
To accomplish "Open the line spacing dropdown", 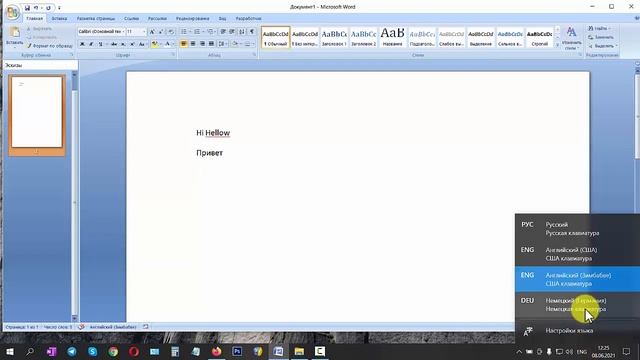I will tap(222, 44).
